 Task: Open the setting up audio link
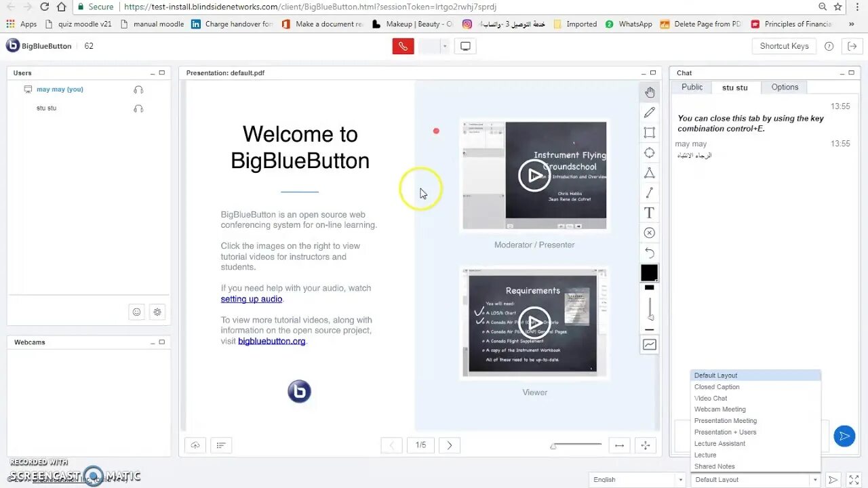click(251, 299)
